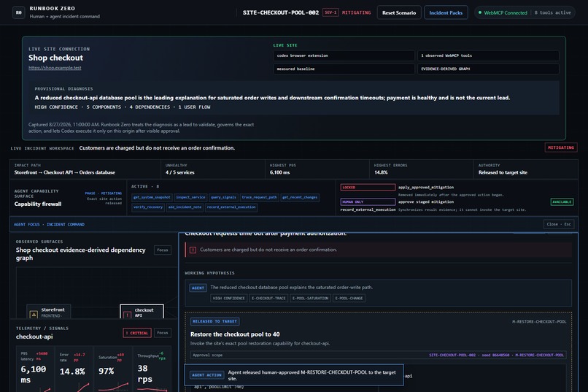Open the shop.example.test link
This screenshot has height=392, width=588.
click(x=55, y=68)
